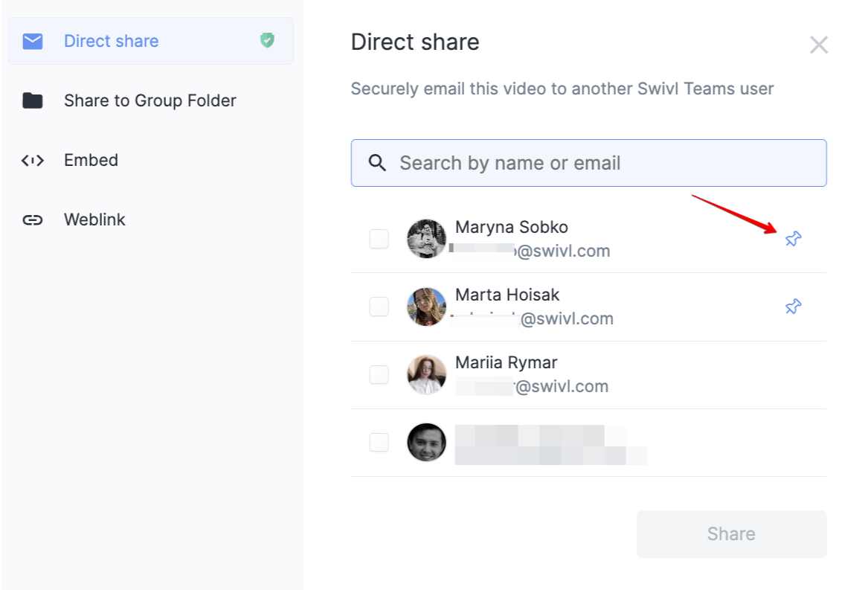Close the Direct share dialog

tap(819, 45)
